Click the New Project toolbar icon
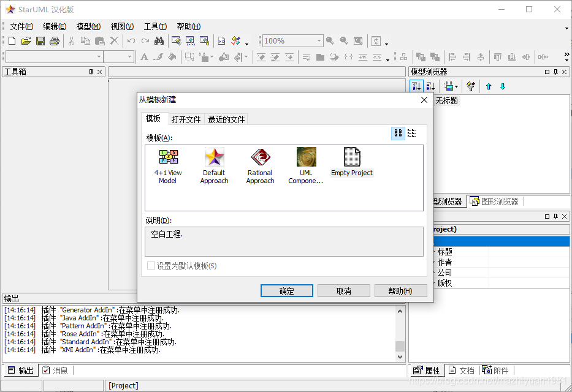The width and height of the screenshot is (572, 392). coord(12,41)
